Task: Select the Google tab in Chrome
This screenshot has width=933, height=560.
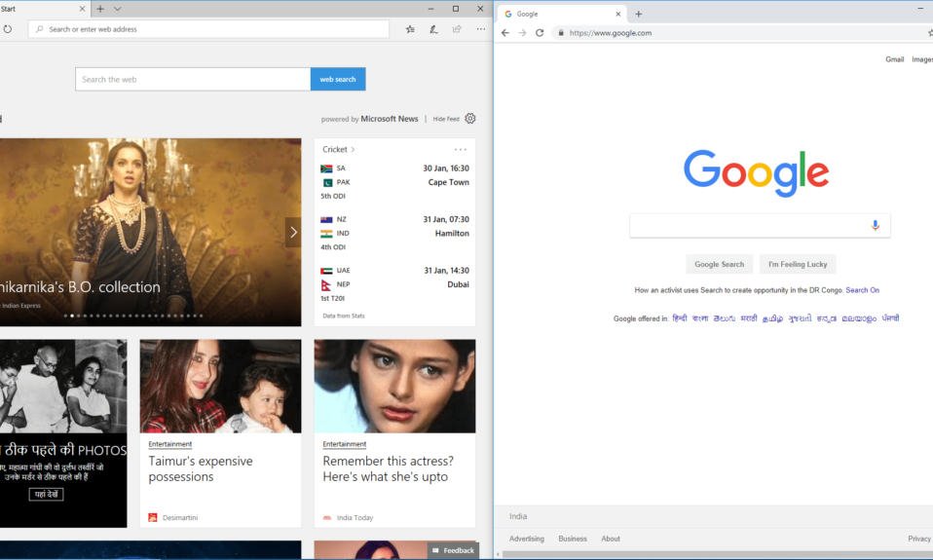Action: click(x=555, y=14)
